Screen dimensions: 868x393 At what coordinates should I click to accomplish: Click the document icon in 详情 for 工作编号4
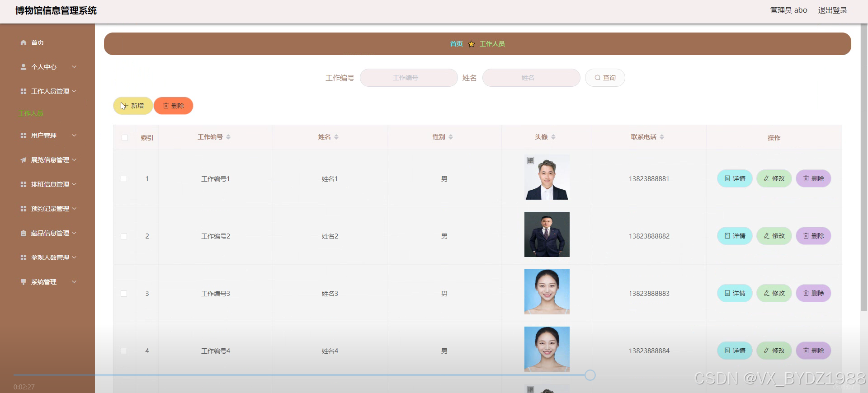(x=727, y=351)
